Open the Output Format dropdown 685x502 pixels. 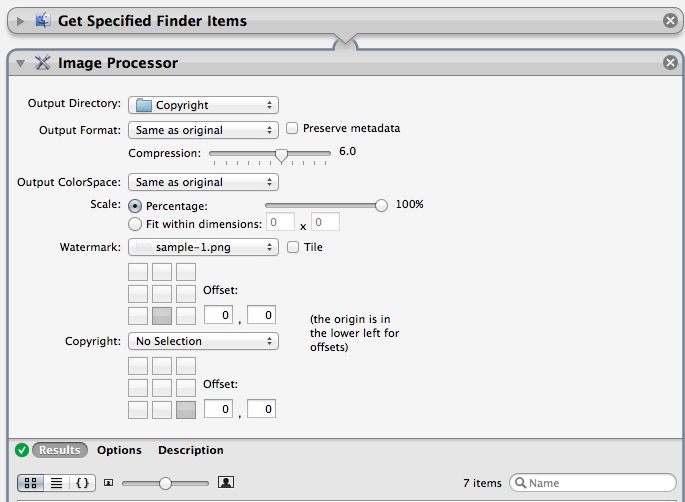pos(203,130)
